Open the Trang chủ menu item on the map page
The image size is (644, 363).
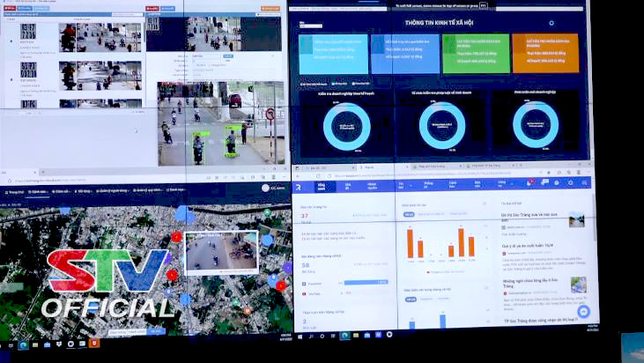pyautogui.click(x=13, y=190)
